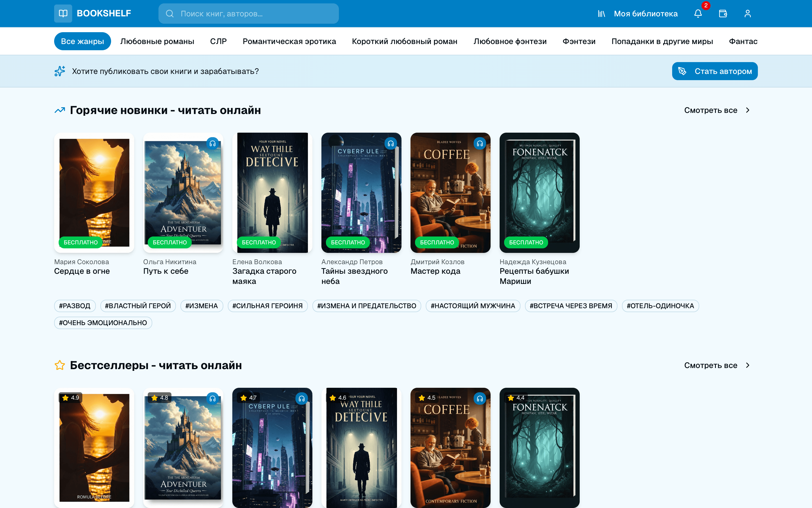Select the #СИЛЬНАЯ ГЕРОИНЯ tag
Image resolution: width=812 pixels, height=508 pixels.
point(267,306)
